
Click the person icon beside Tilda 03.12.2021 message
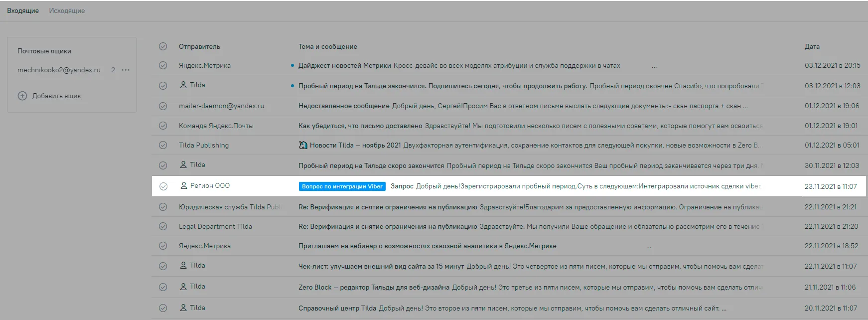tap(183, 85)
